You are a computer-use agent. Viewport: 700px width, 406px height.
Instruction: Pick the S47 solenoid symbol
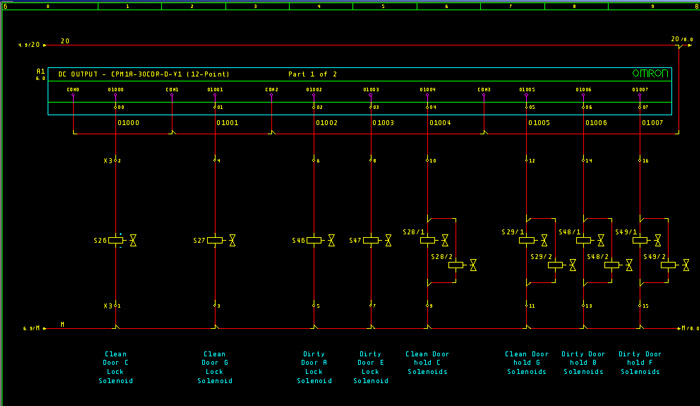pyautogui.click(x=371, y=241)
